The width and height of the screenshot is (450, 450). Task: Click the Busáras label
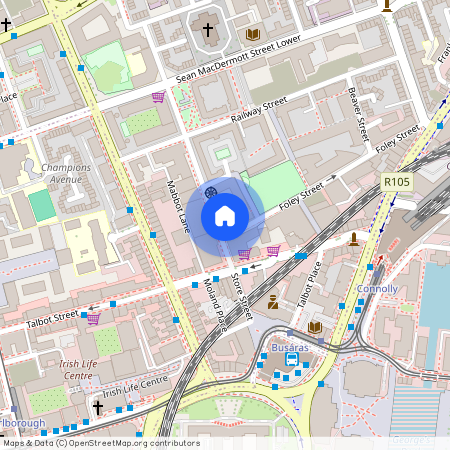click(x=290, y=348)
